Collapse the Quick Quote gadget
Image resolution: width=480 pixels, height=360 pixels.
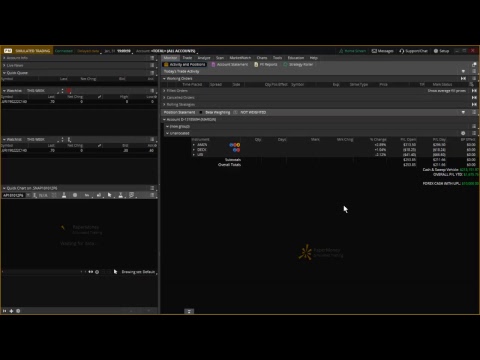(4, 73)
